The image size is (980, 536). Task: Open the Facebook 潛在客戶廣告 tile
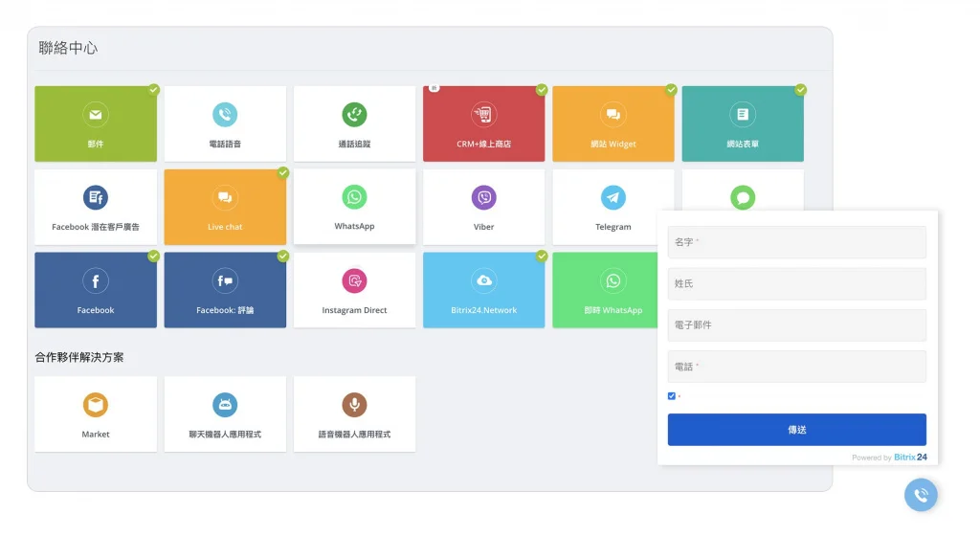[x=96, y=207]
